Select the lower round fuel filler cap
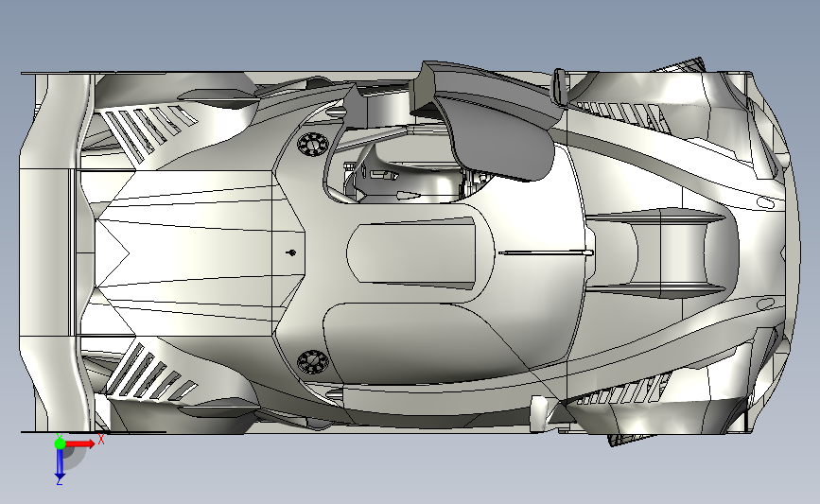Screen dimensions: 820x504 pos(313,362)
